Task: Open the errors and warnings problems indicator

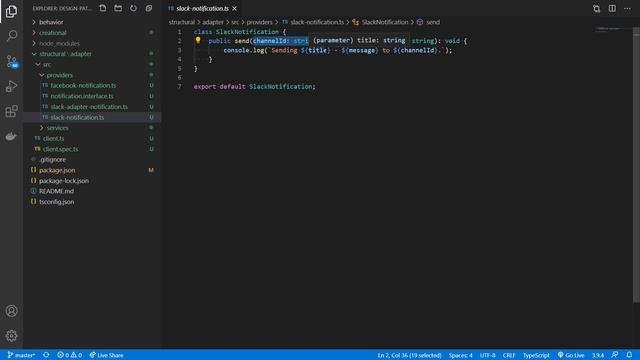Action: point(69,355)
